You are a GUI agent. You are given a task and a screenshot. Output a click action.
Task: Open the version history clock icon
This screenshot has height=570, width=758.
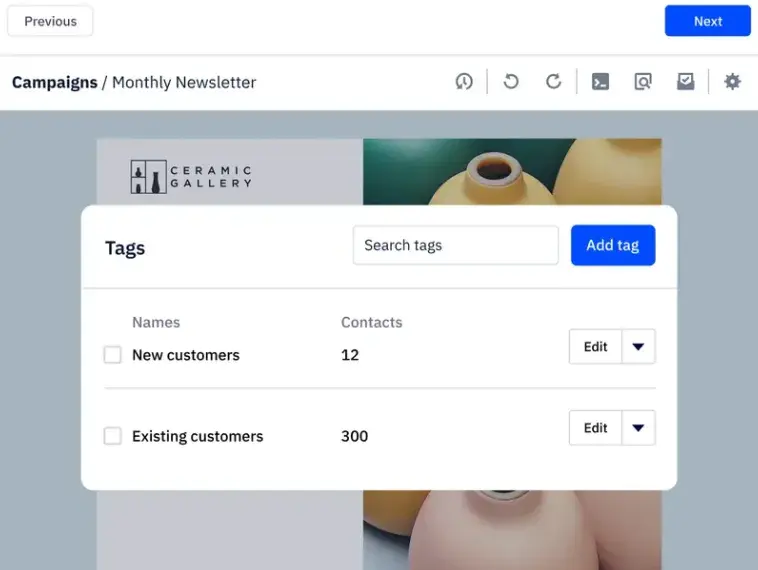464,81
